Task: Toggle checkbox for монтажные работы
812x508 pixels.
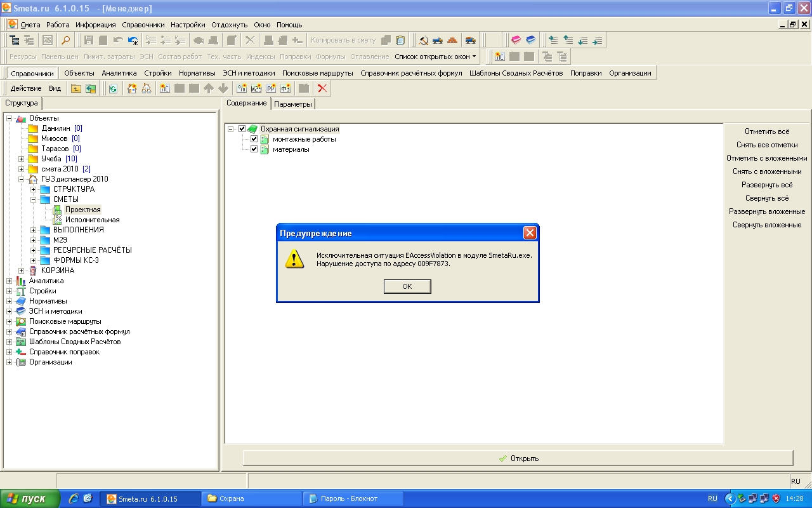Action: point(254,139)
